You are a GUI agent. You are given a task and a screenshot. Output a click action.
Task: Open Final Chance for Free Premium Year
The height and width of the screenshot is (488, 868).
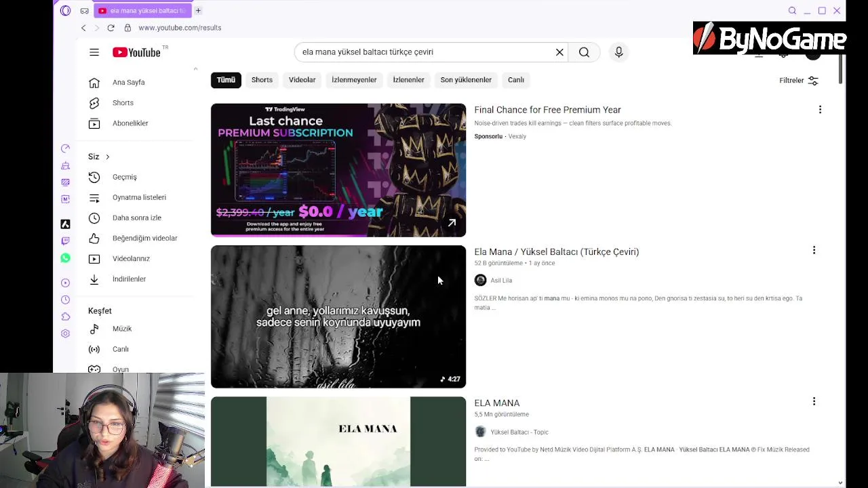[x=547, y=110]
